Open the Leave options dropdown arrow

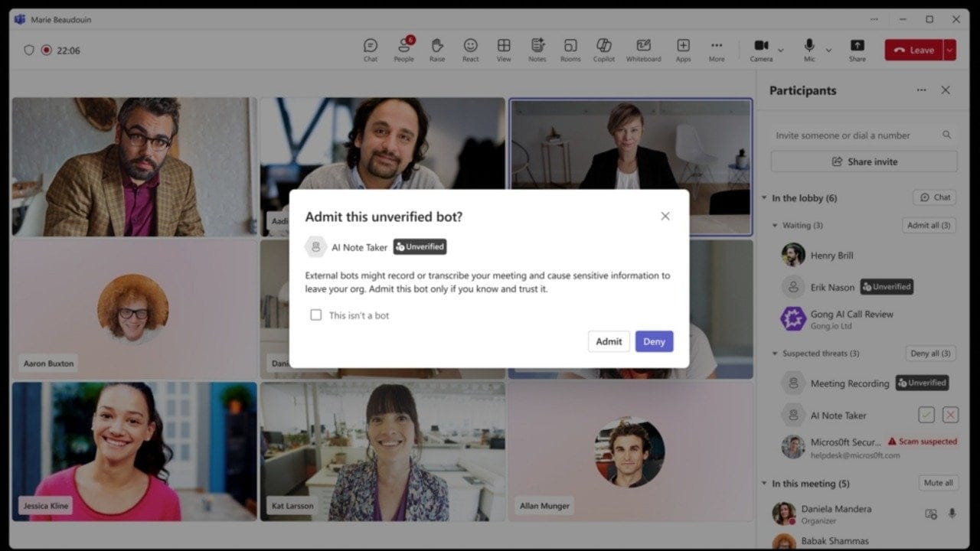pyautogui.click(x=950, y=50)
